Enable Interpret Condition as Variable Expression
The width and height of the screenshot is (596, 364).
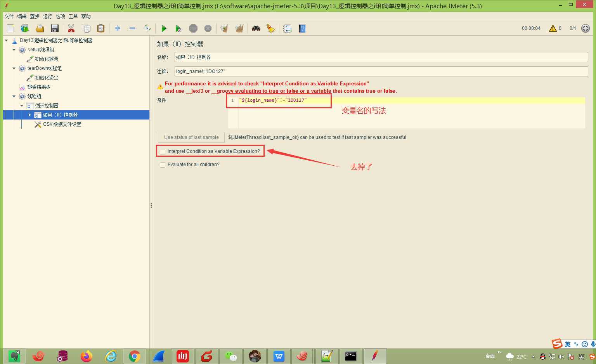pyautogui.click(x=163, y=151)
